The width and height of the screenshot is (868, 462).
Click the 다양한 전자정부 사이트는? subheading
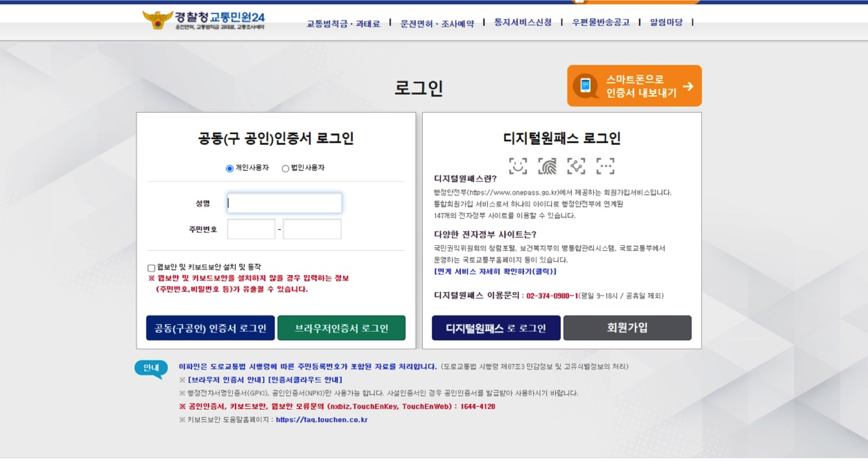[485, 234]
